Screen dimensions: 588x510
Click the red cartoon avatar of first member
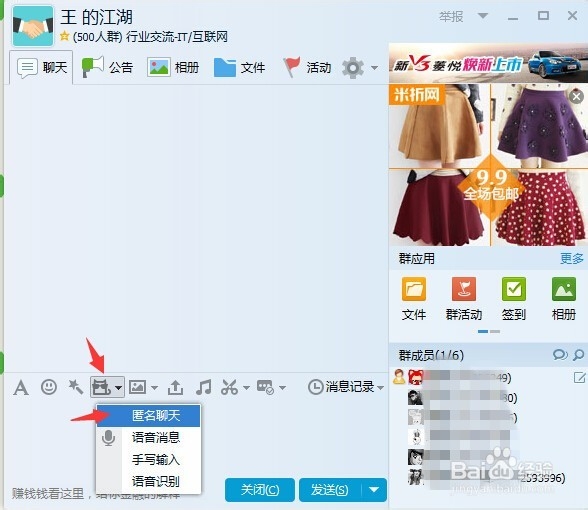416,377
